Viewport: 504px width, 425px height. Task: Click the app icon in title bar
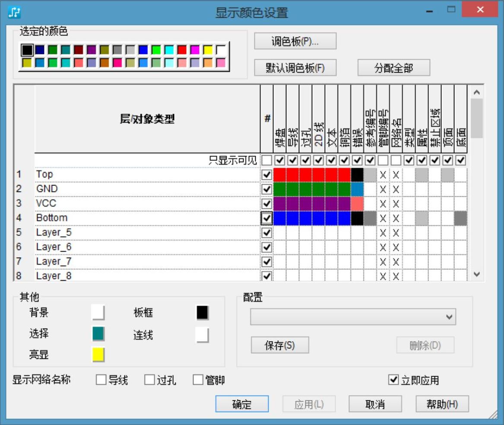click(14, 12)
